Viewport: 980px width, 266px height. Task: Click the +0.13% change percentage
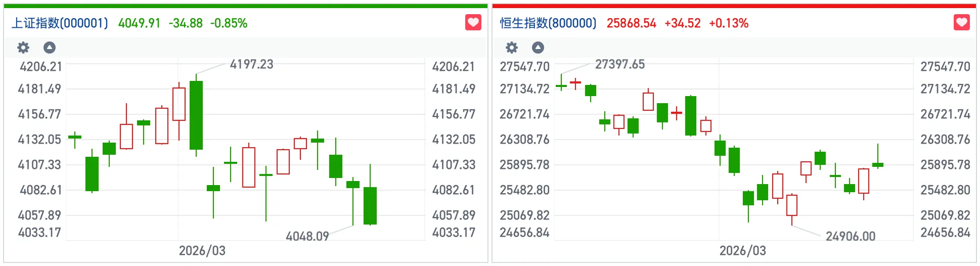coord(728,23)
